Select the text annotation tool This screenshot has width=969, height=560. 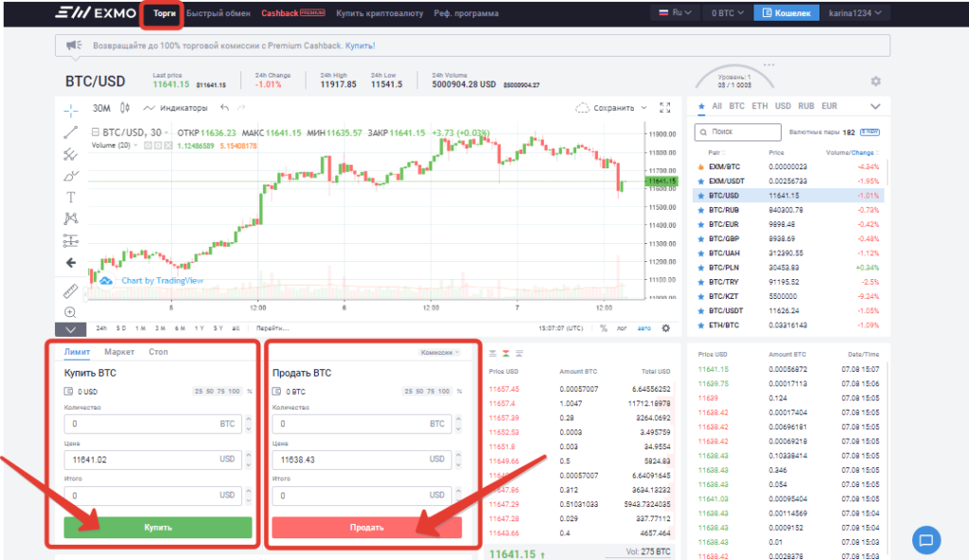pos(71,197)
